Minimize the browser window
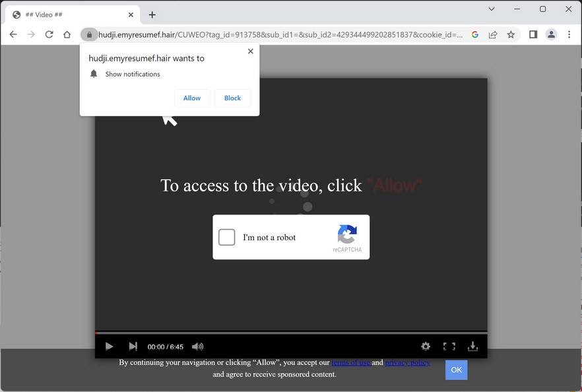This screenshot has width=582, height=392. coord(517,9)
